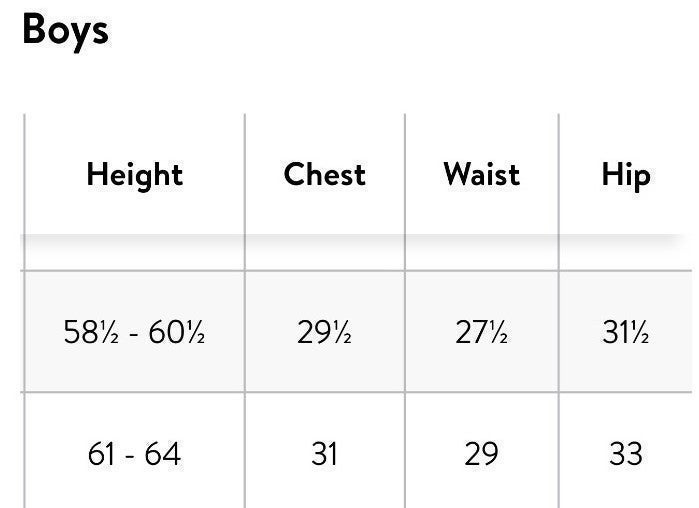Select the Hip column header

tap(626, 175)
